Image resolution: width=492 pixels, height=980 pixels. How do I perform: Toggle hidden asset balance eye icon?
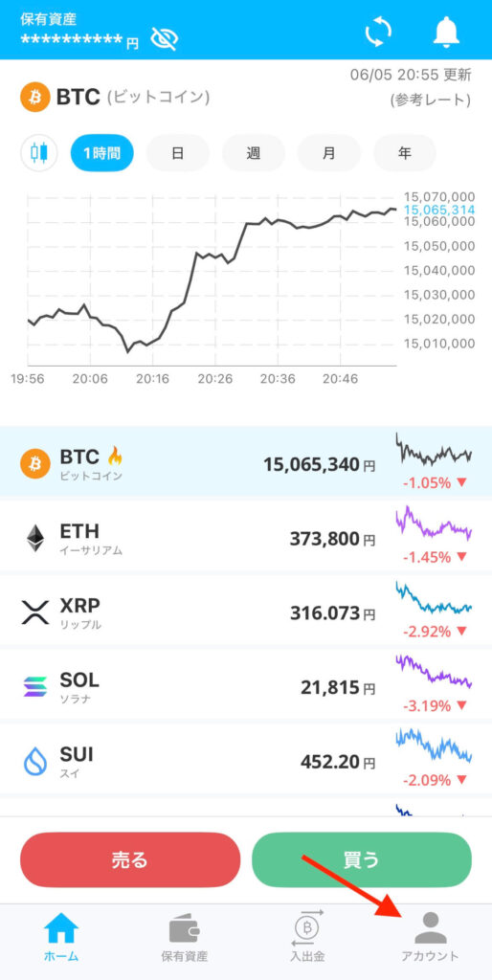[x=165, y=39]
